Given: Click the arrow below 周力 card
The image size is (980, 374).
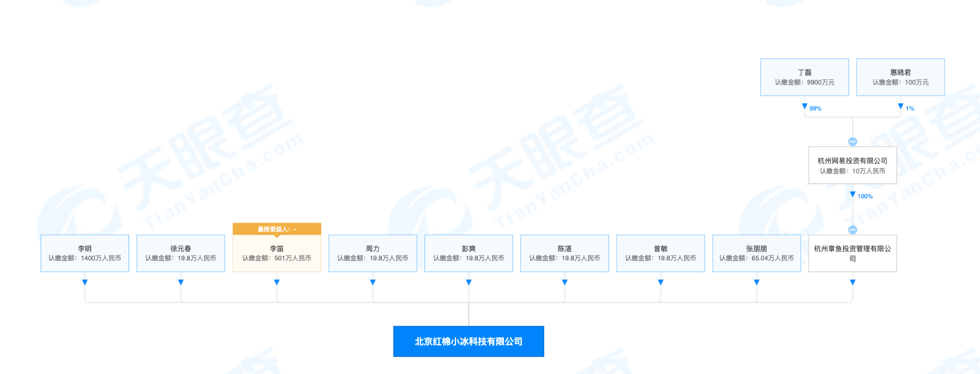Looking at the screenshot, I should click(373, 282).
